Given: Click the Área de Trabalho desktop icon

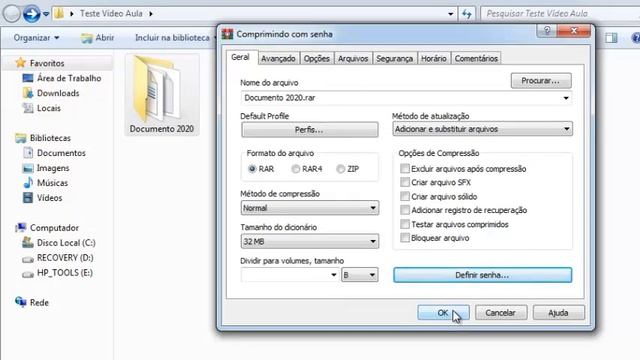Looking at the screenshot, I should (28, 78).
